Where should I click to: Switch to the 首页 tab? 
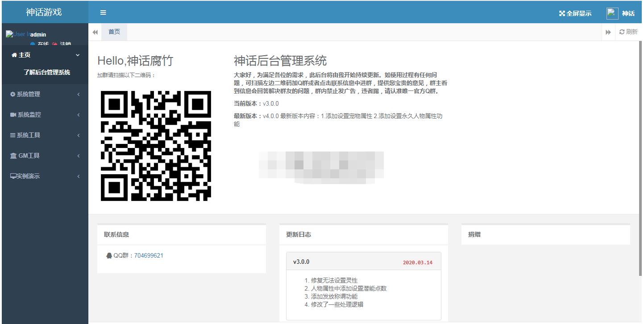coord(114,32)
